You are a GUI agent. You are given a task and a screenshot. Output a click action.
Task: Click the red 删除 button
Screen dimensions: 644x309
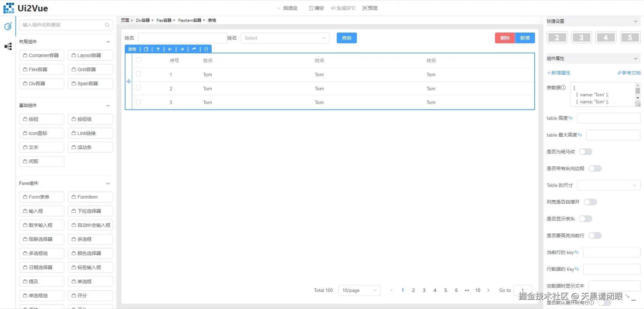coord(505,38)
